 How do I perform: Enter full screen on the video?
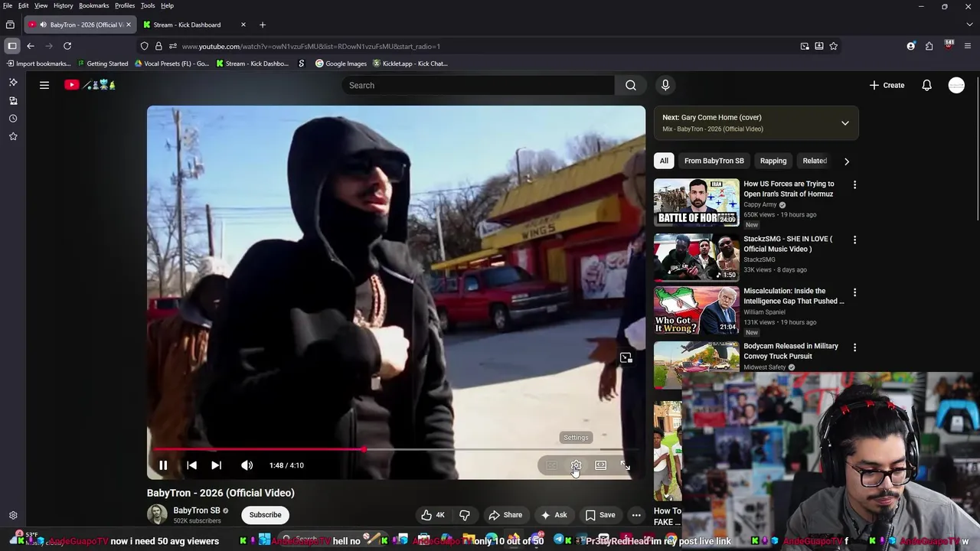point(626,465)
